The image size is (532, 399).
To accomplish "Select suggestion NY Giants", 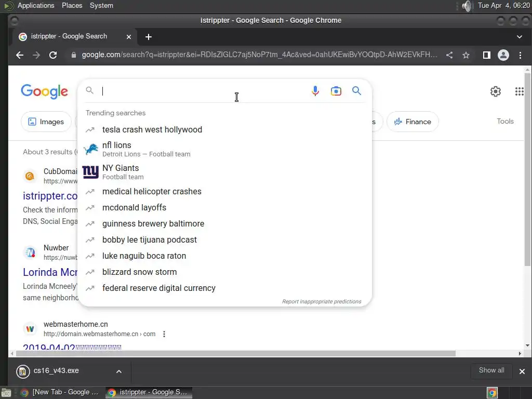I will point(224,172).
